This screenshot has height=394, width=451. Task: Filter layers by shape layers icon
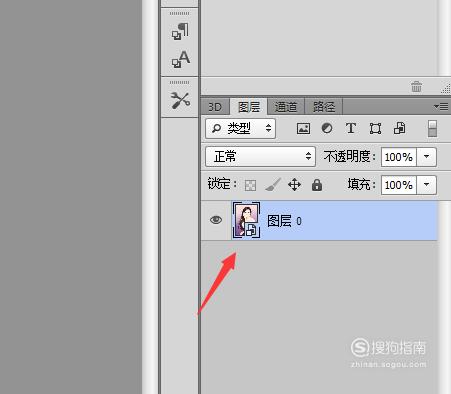point(375,128)
